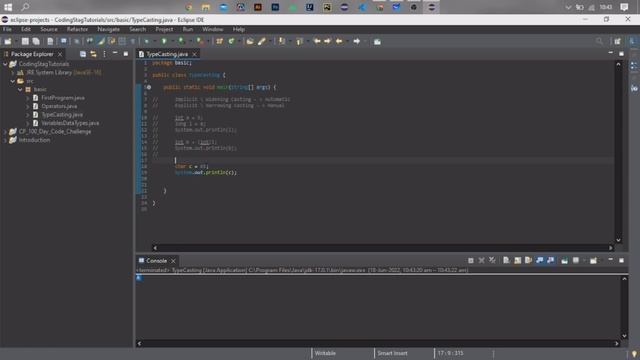
Task: Click the Next Annotation toolbar icon
Action: [282, 41]
